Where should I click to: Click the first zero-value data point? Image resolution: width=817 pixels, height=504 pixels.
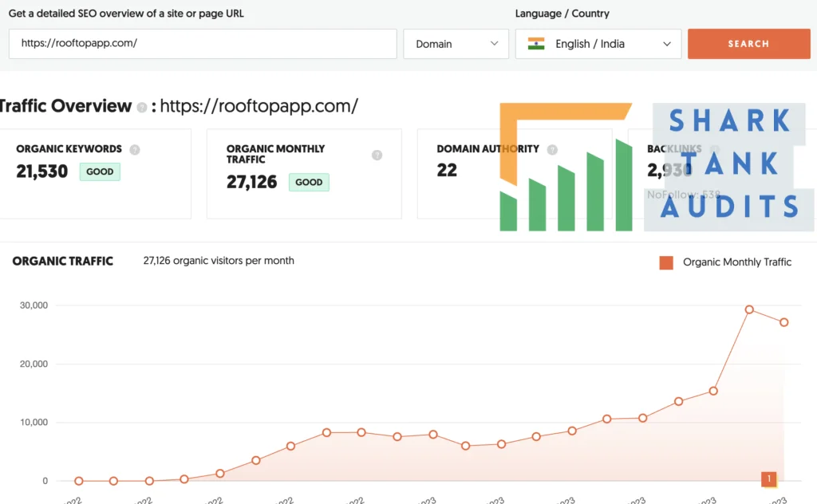[x=79, y=481]
